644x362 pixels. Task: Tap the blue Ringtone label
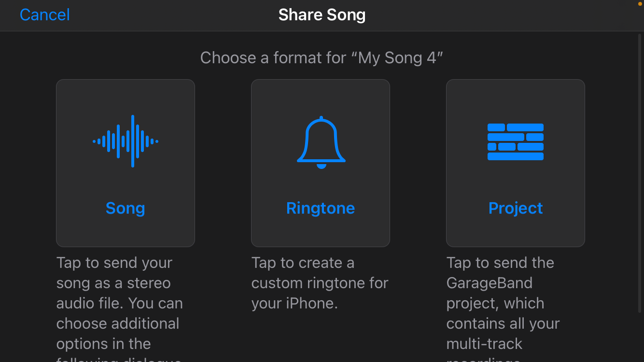point(320,208)
